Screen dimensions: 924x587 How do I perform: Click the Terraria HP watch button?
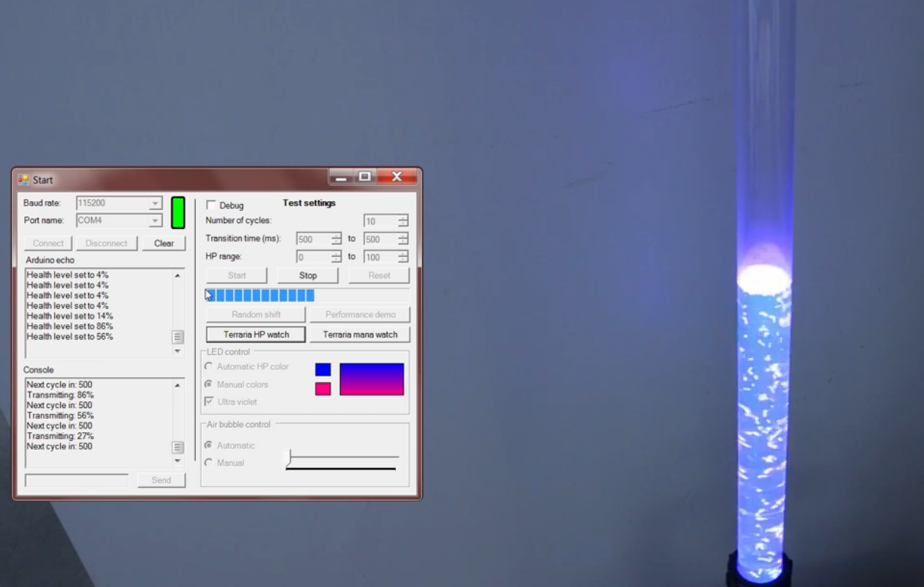click(x=255, y=334)
